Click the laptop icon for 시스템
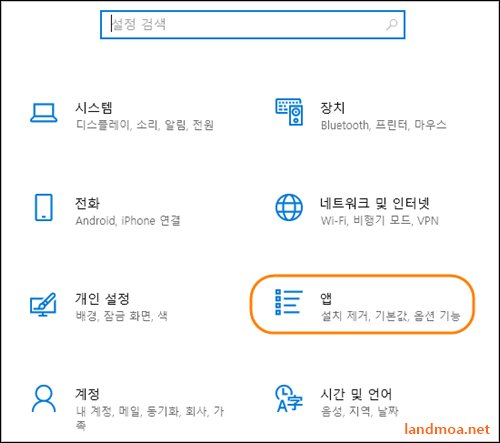The height and width of the screenshot is (443, 500). click(x=44, y=113)
